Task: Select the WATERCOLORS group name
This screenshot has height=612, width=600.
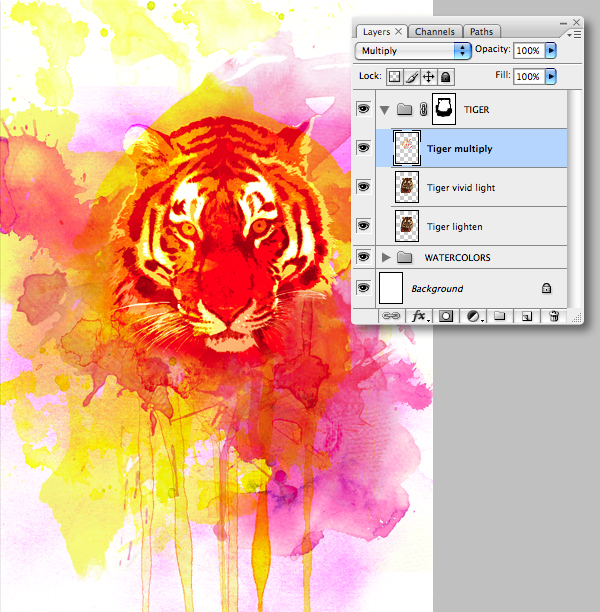Action: 458,258
